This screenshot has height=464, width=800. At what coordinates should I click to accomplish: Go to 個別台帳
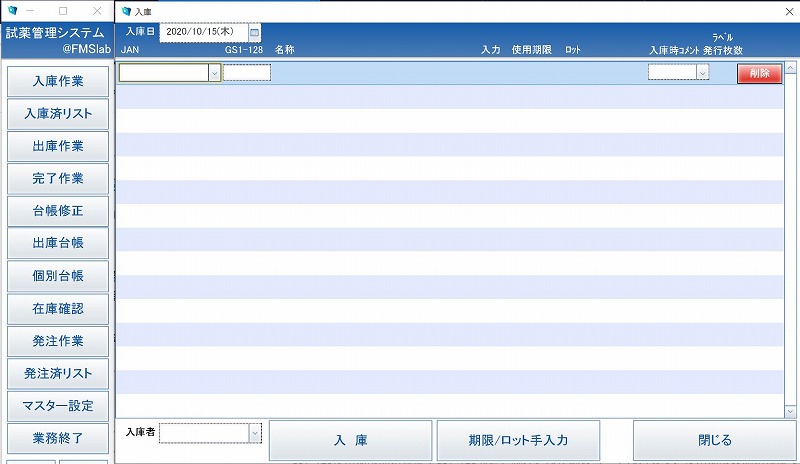pyautogui.click(x=58, y=276)
